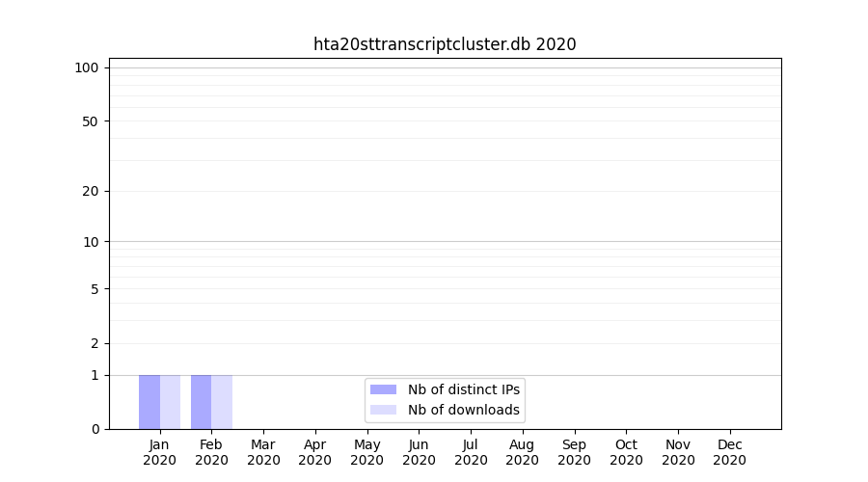Click the Jun 2020 x-axis label
Viewport: 868px width, 482px height.
419,452
